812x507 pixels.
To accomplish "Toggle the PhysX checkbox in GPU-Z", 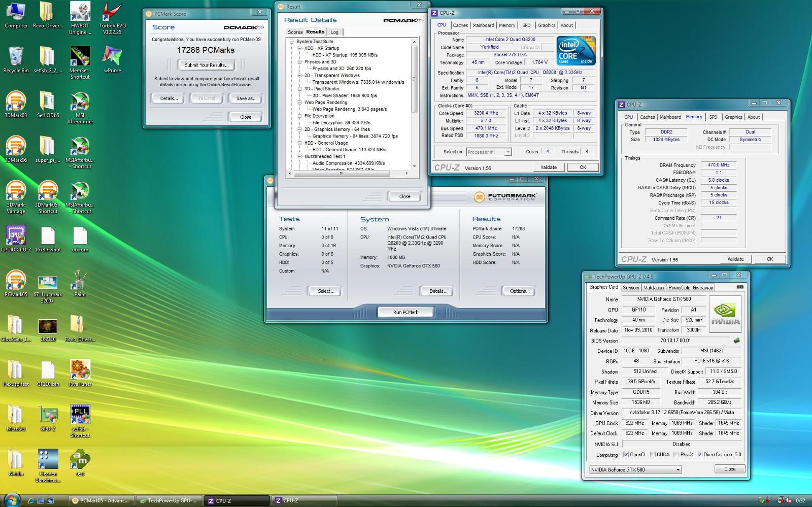I will click(676, 455).
